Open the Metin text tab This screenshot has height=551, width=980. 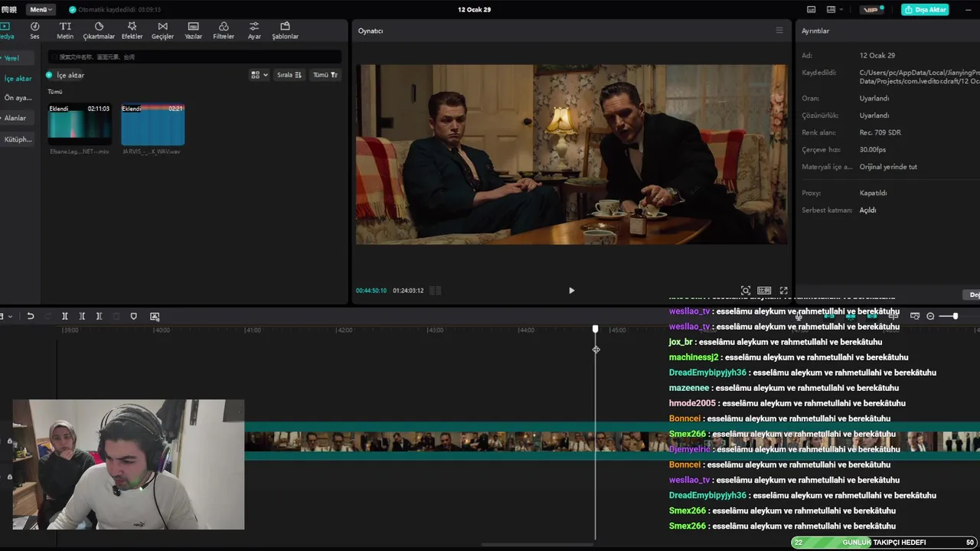65,31
